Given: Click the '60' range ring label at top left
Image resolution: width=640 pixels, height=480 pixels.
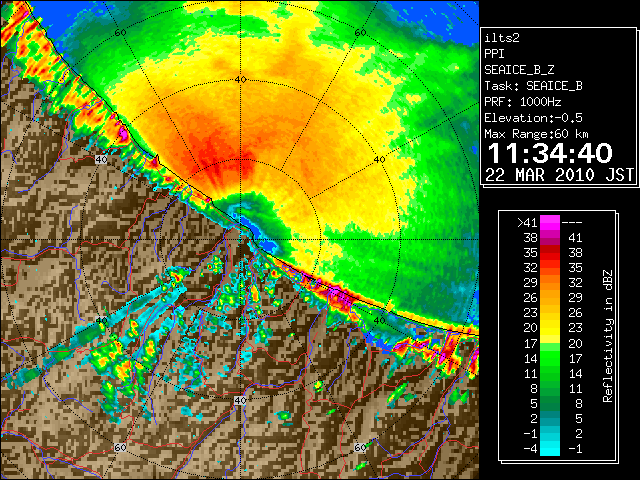Looking at the screenshot, I should click(x=120, y=32).
